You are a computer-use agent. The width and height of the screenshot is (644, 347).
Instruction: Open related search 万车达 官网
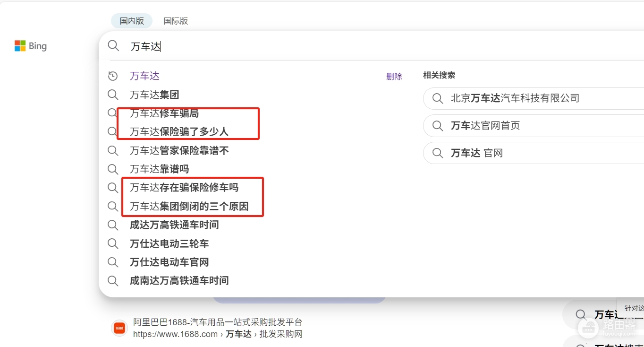534,153
